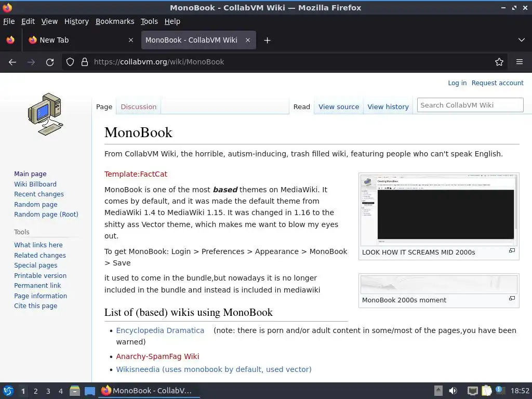Open the History menu
Image resolution: width=532 pixels, height=399 pixels.
(x=77, y=21)
